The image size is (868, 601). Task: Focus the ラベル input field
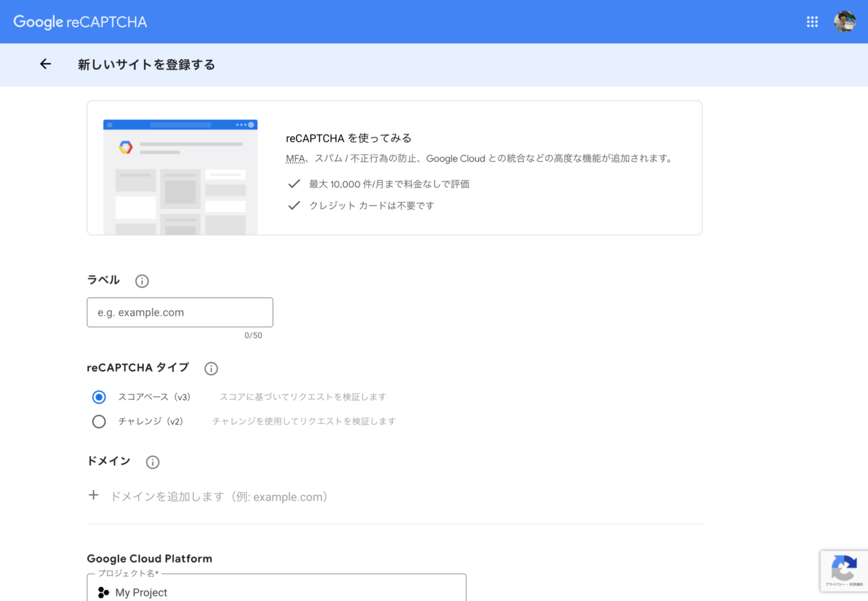tap(180, 312)
